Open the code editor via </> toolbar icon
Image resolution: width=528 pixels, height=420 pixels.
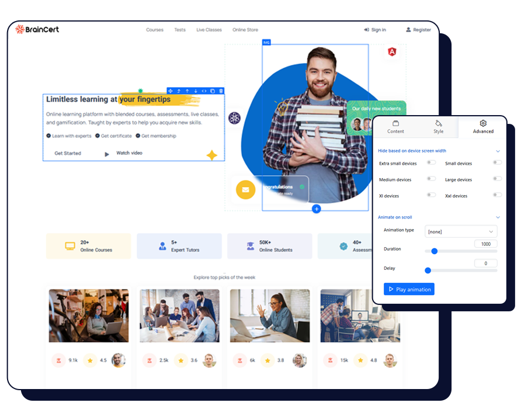(204, 91)
